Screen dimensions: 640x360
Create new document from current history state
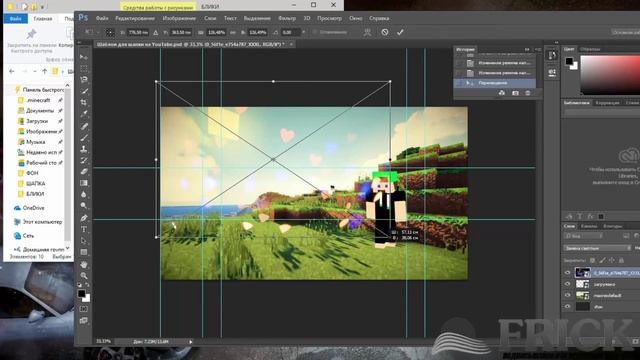click(x=502, y=93)
